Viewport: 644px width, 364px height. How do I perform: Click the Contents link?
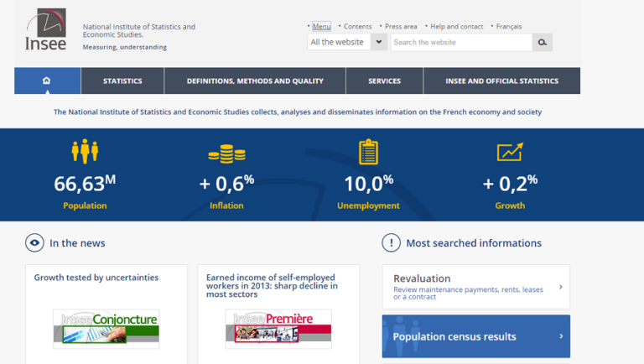(x=357, y=26)
